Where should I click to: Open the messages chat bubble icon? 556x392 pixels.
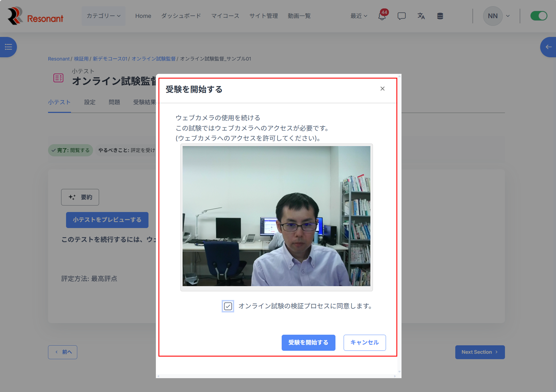coord(402,16)
